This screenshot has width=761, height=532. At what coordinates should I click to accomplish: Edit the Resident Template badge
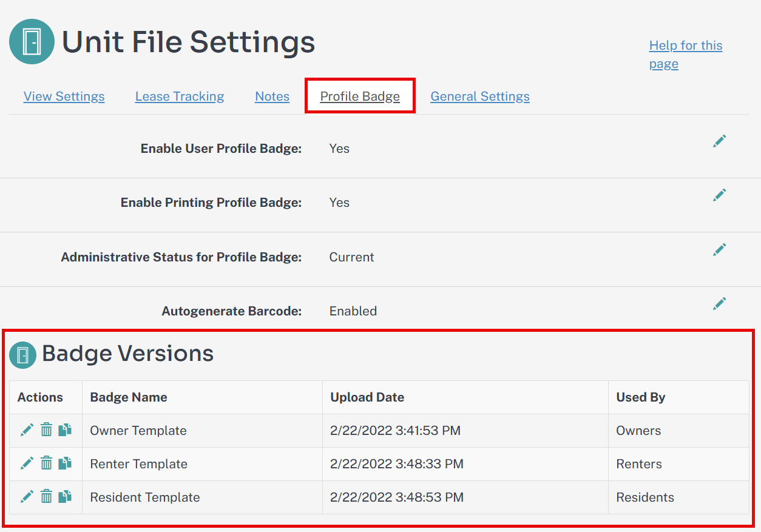tap(27, 497)
